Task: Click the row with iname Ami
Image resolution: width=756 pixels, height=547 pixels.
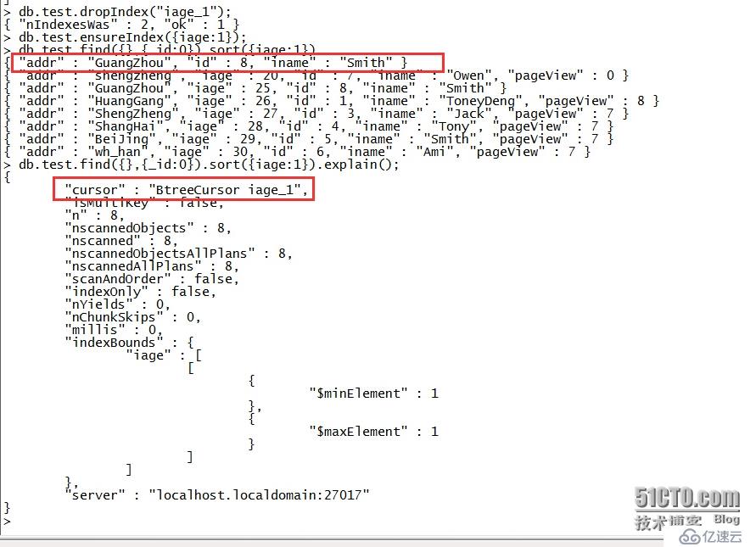Action: pos(296,152)
